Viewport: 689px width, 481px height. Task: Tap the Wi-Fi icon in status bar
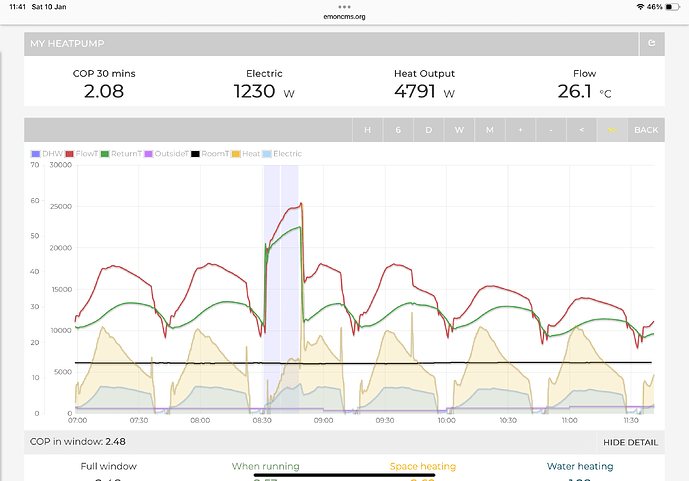[640, 6]
